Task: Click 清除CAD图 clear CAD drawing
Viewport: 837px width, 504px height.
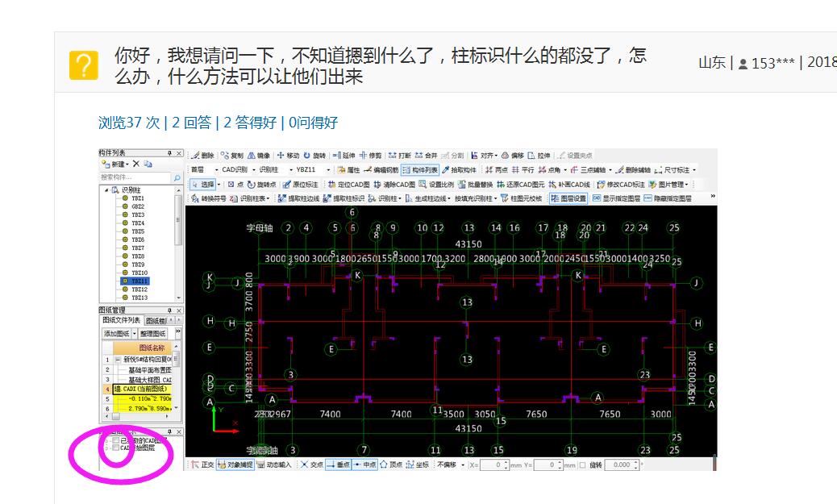Action: (x=394, y=184)
